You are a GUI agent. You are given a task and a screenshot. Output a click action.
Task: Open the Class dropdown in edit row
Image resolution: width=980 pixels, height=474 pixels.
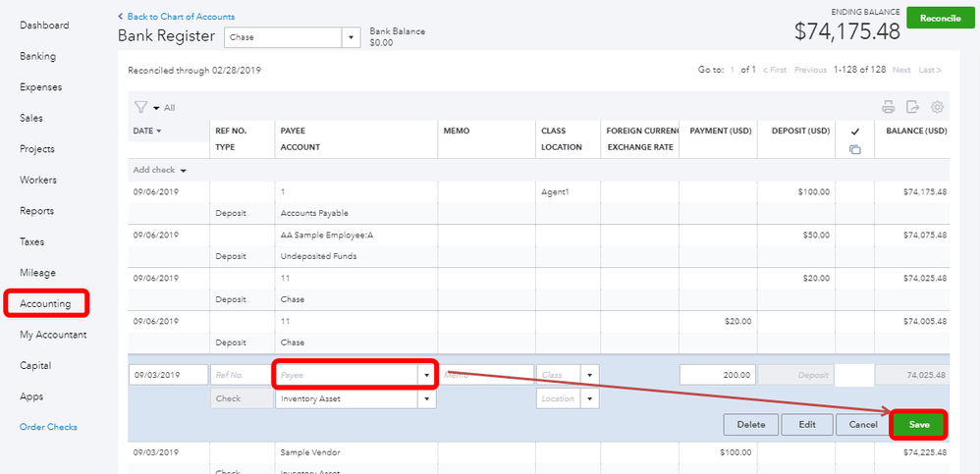(x=589, y=375)
